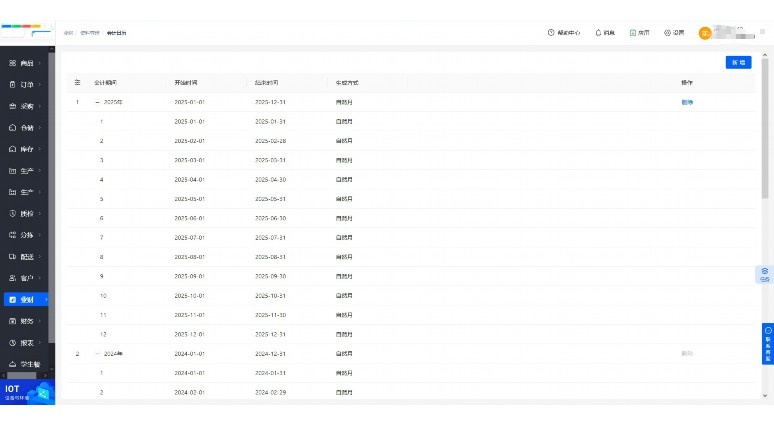This screenshot has height=425, width=774.
Task: Click the end date cell 2025-02-28
Action: [x=271, y=141]
